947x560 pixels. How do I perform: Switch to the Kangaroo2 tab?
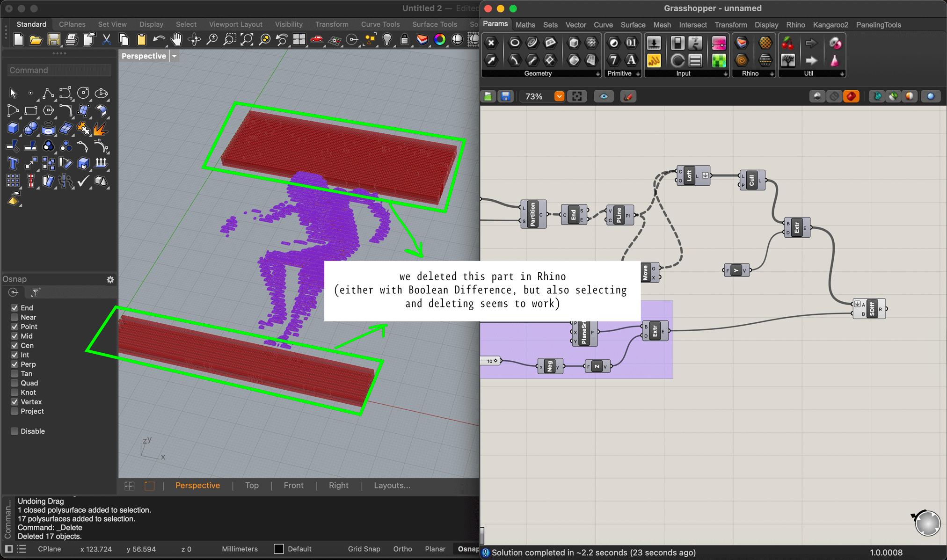(x=830, y=25)
